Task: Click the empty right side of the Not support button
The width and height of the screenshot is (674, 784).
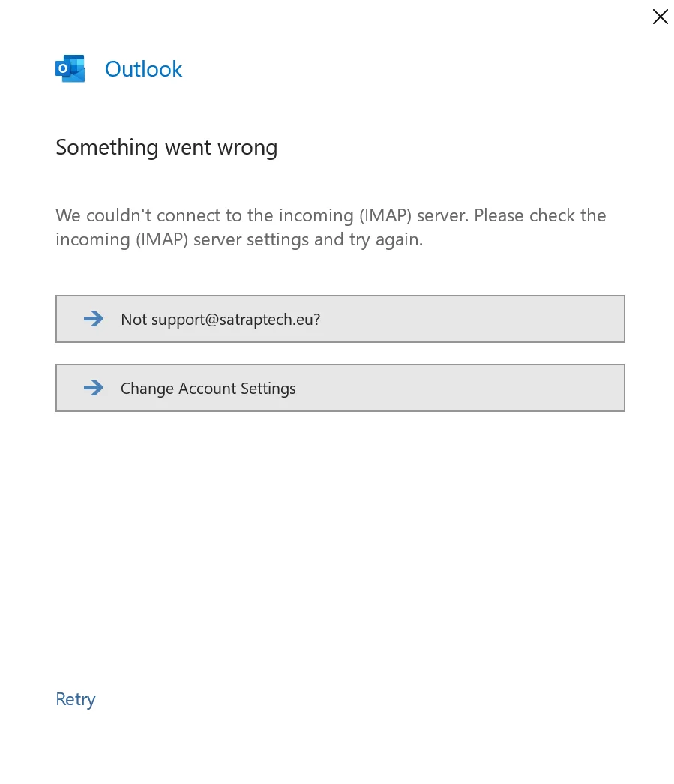Action: (x=472, y=319)
